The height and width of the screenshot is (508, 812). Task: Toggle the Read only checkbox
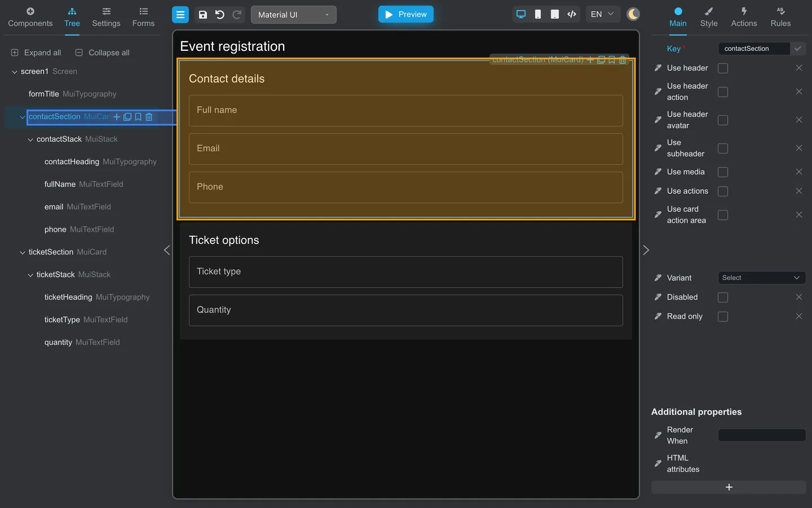tap(723, 317)
